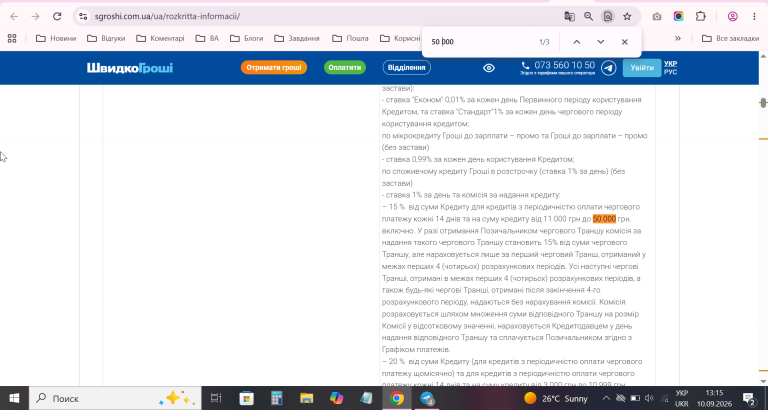Image resolution: width=768 pixels, height=410 pixels.
Task: Switch site language to РУС
Action: [671, 72]
